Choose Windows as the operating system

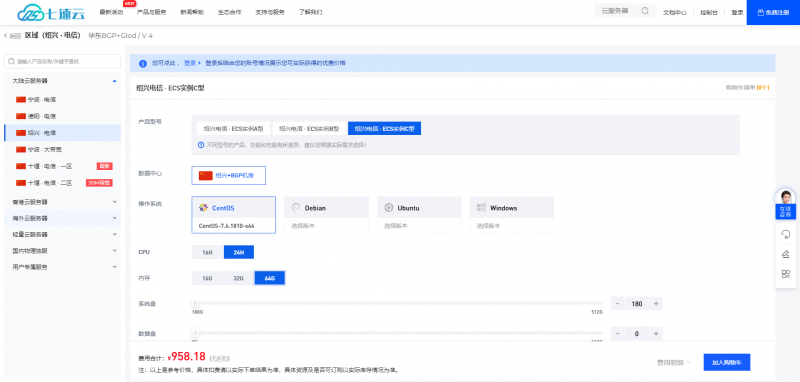[512, 208]
